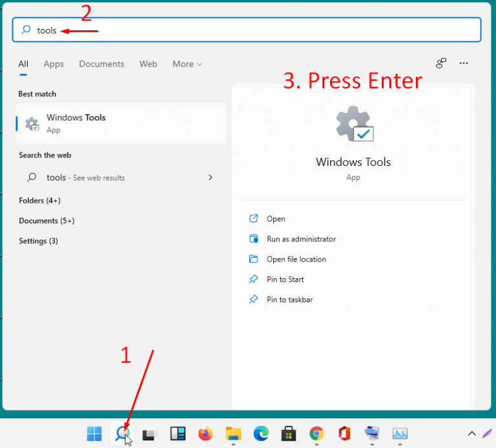
Task: Choose Open file location
Action: point(296,260)
